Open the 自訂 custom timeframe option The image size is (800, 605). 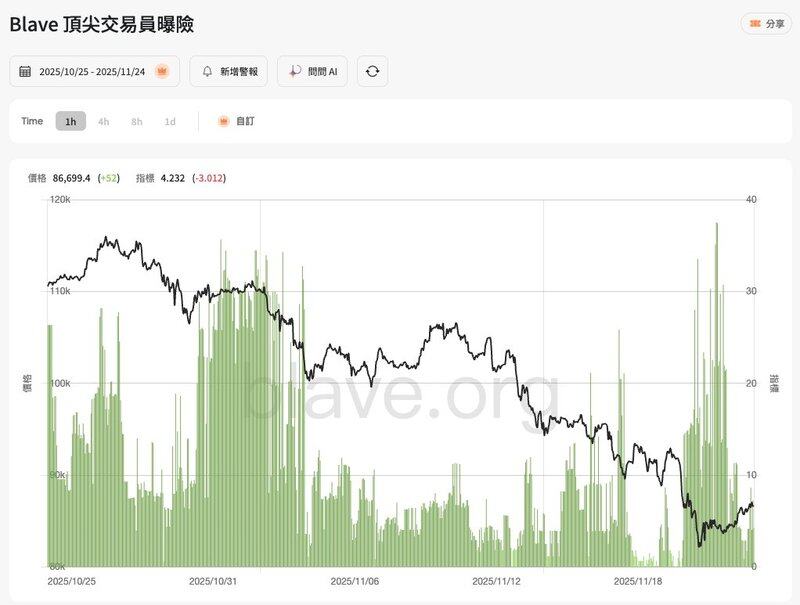tap(236, 121)
